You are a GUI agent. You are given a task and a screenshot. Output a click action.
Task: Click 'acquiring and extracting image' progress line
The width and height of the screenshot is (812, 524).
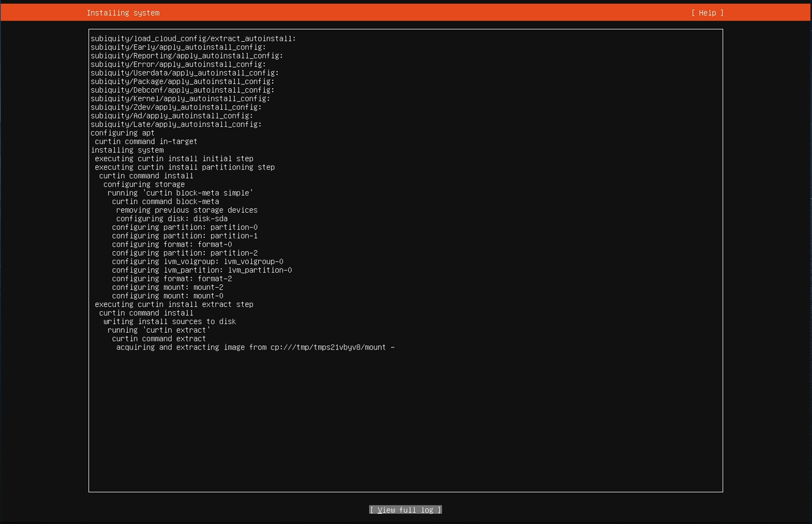[x=255, y=347]
